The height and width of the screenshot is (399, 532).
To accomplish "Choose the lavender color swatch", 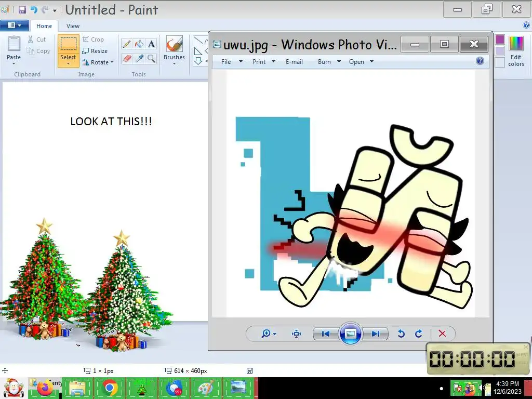I will point(500,51).
